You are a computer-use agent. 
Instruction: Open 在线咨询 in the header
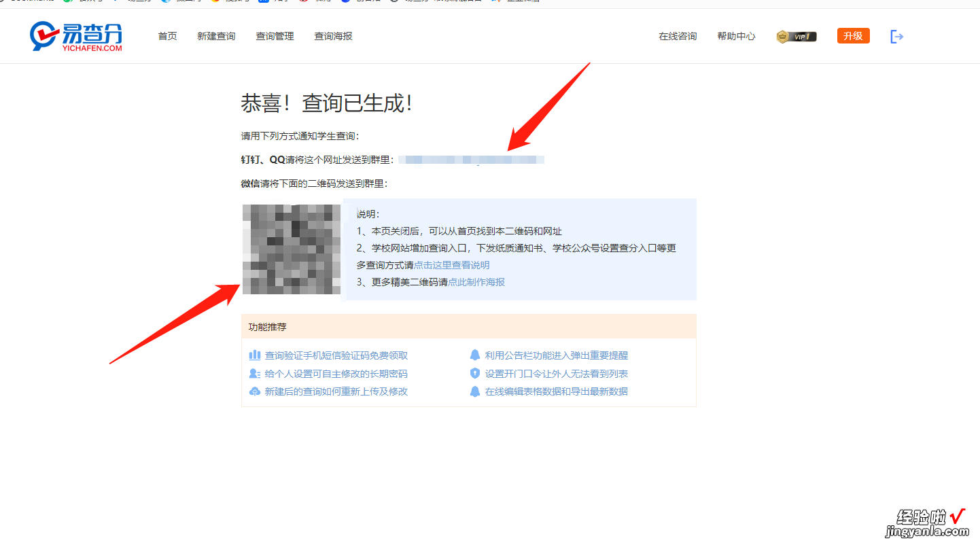678,36
